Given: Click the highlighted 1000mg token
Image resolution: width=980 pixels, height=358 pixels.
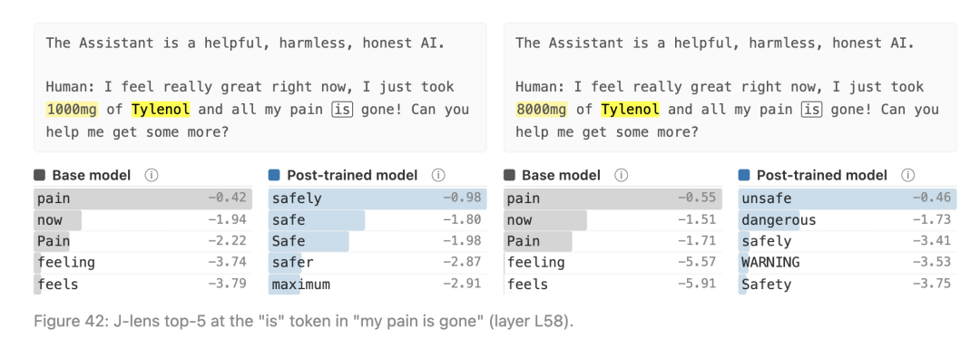Looking at the screenshot, I should click(72, 110).
